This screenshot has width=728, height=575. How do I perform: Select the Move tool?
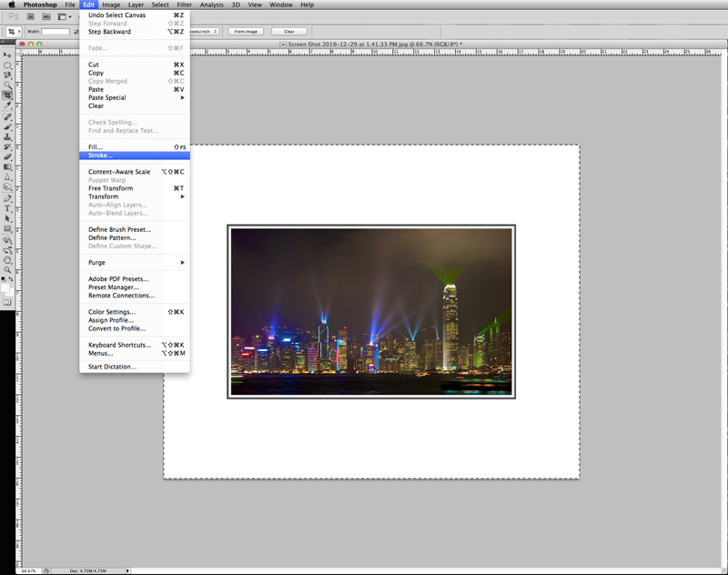[x=8, y=55]
